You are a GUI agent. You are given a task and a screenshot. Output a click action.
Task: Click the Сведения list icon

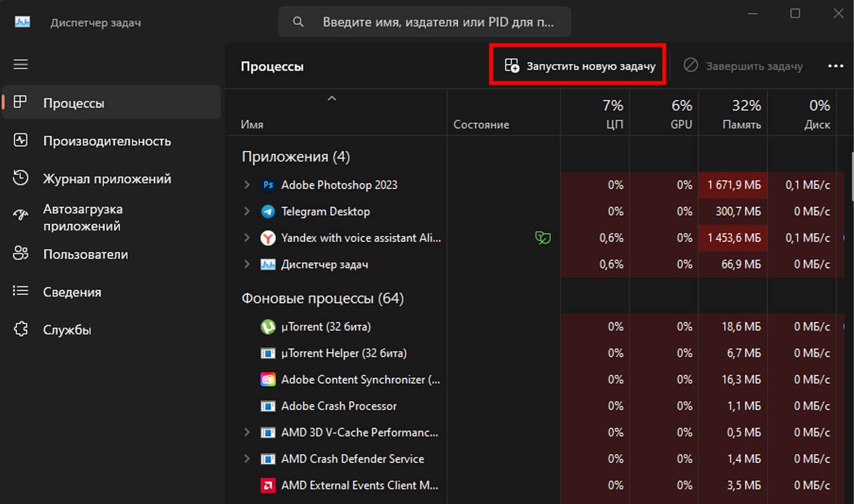[21, 291]
